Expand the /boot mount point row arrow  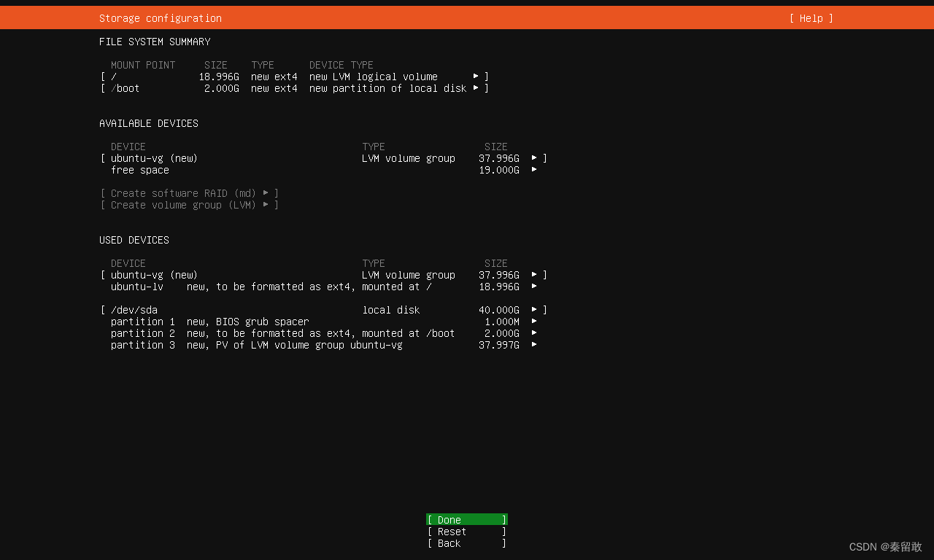(476, 88)
